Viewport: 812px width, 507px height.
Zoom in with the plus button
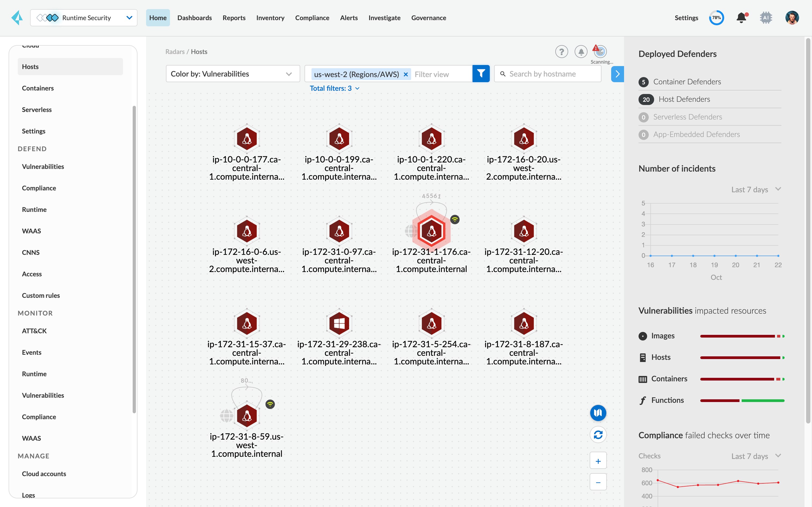click(598, 461)
